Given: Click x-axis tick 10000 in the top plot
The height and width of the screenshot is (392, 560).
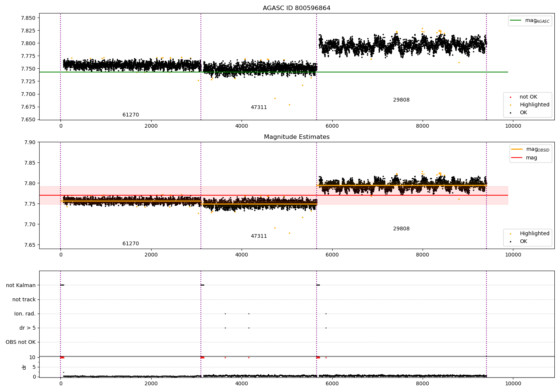Looking at the screenshot, I should point(513,126).
